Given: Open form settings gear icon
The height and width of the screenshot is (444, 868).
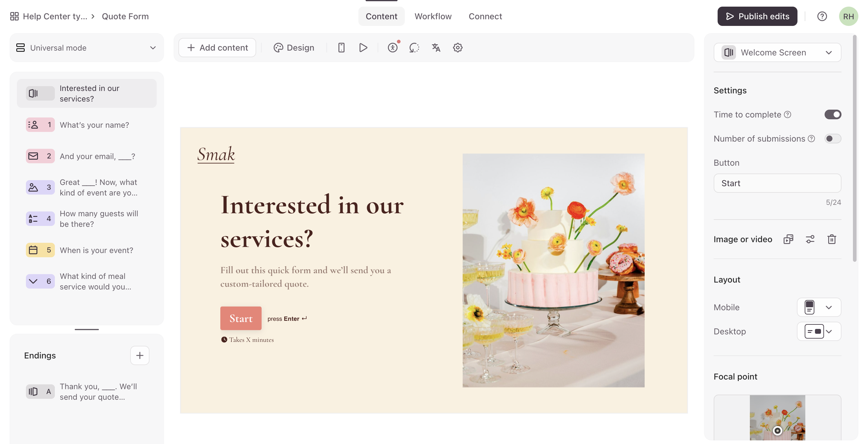Looking at the screenshot, I should tap(457, 48).
